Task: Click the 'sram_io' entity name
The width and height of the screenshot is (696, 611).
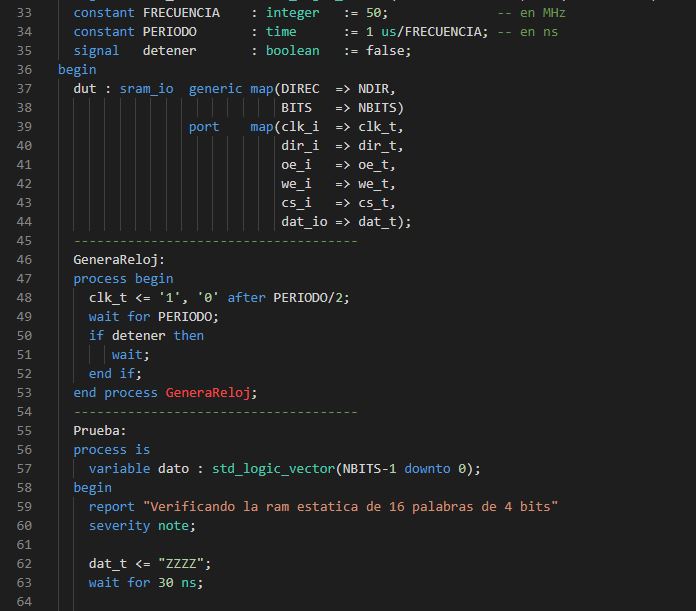Action: tap(146, 89)
